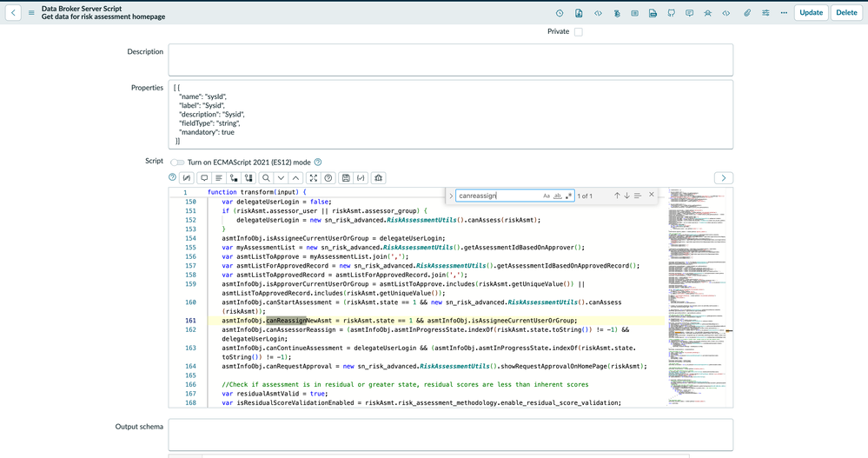Click the tree-structure icon in header

(616, 13)
